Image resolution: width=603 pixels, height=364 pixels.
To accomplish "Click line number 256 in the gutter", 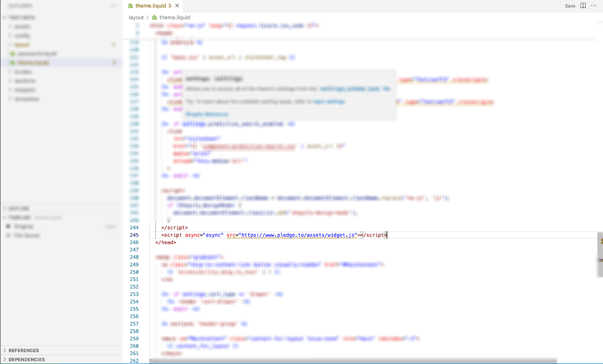I will click(134, 317).
